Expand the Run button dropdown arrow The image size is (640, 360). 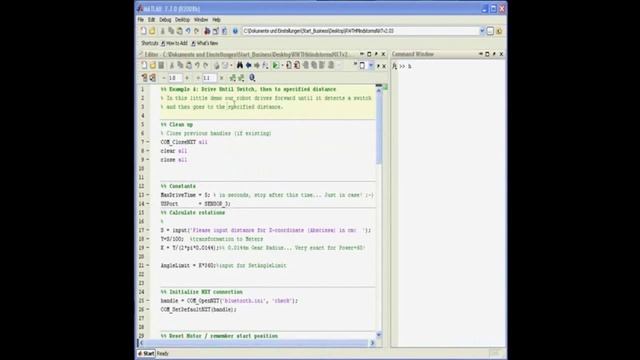point(282,65)
